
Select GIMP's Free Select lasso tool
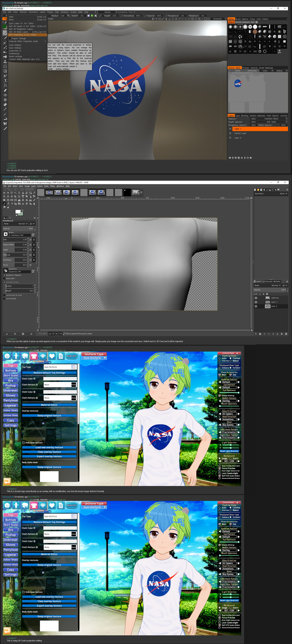point(12,193)
